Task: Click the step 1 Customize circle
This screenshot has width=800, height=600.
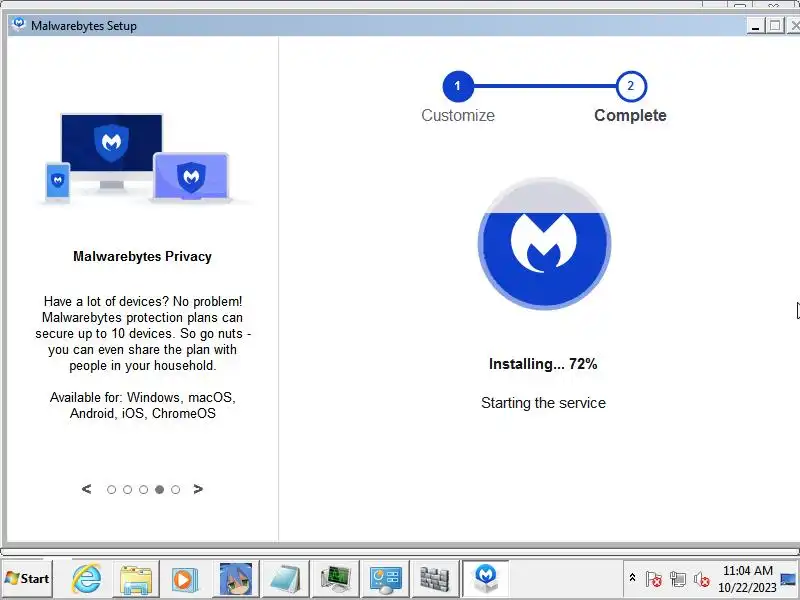Action: coord(458,86)
